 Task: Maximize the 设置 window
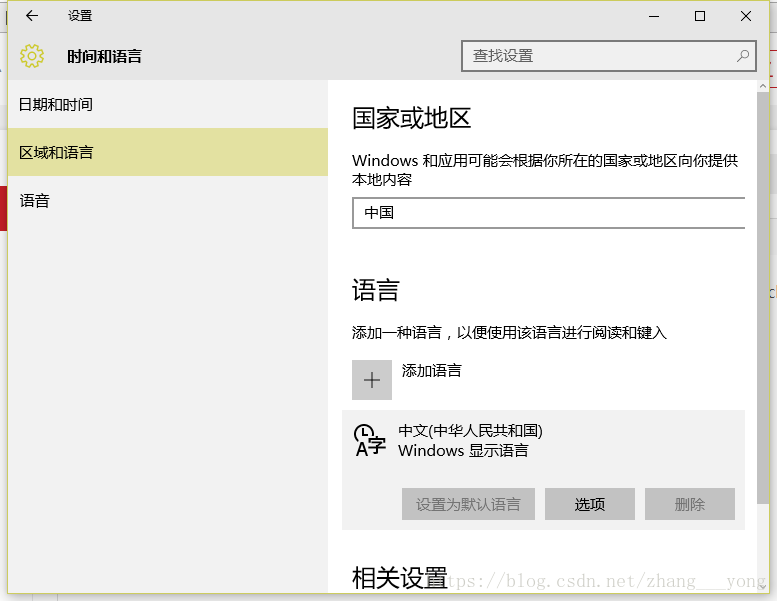click(700, 16)
